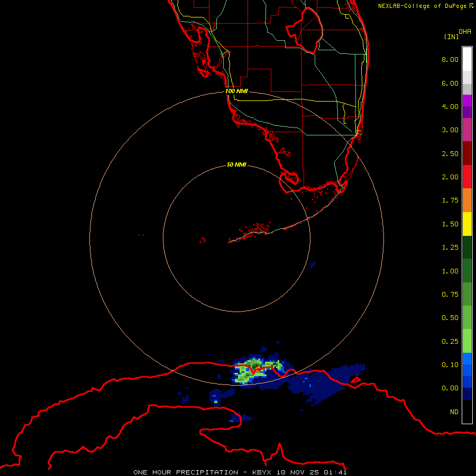Click the bright red 2.00 legend swatch
This screenshot has height=476, width=476.
coord(467,177)
